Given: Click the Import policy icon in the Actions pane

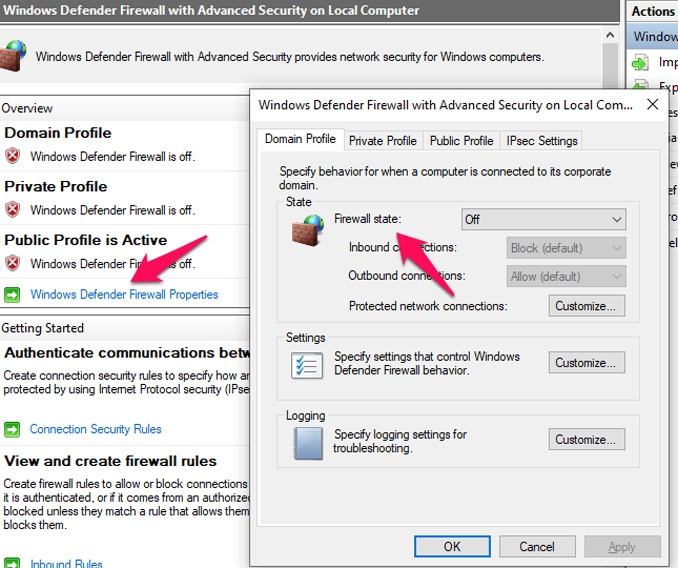Looking at the screenshot, I should tap(640, 63).
